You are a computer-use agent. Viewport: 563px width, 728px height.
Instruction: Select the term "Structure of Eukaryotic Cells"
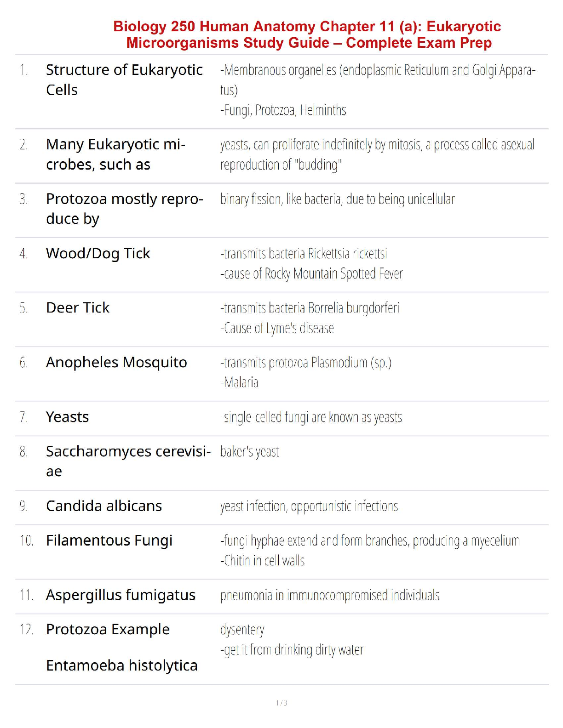[x=124, y=80]
